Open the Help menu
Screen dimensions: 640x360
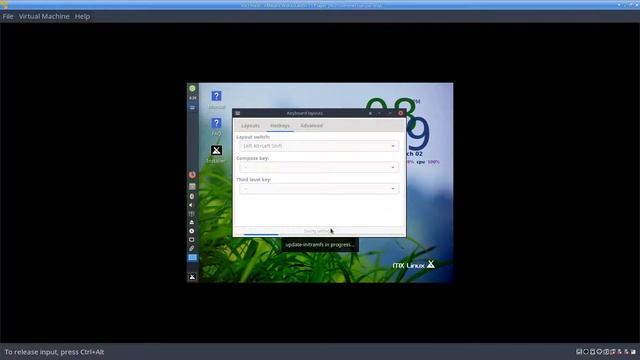click(82, 16)
